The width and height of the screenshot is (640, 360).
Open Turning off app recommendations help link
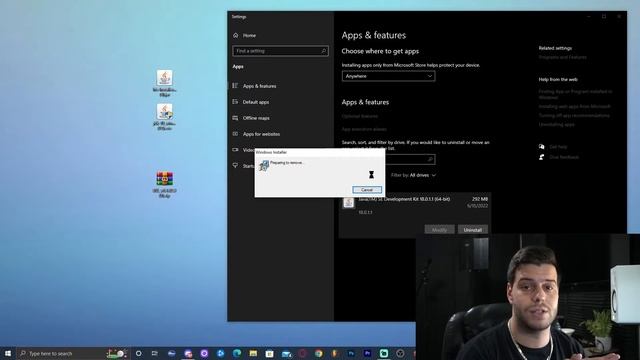coord(574,116)
